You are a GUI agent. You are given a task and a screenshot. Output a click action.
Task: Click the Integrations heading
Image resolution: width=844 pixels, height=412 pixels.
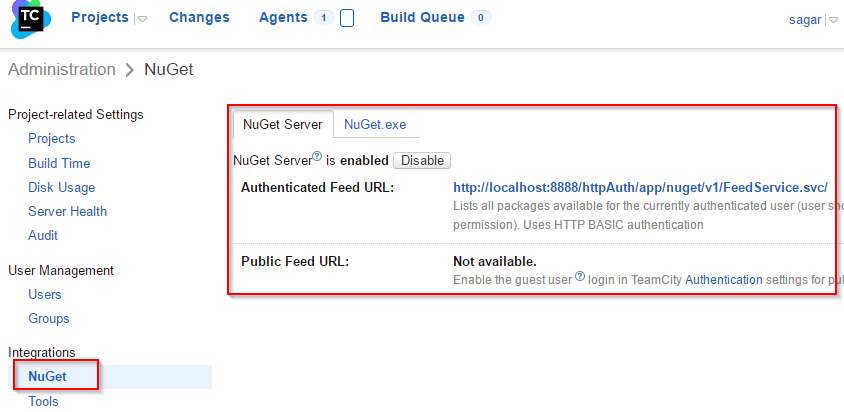41,352
